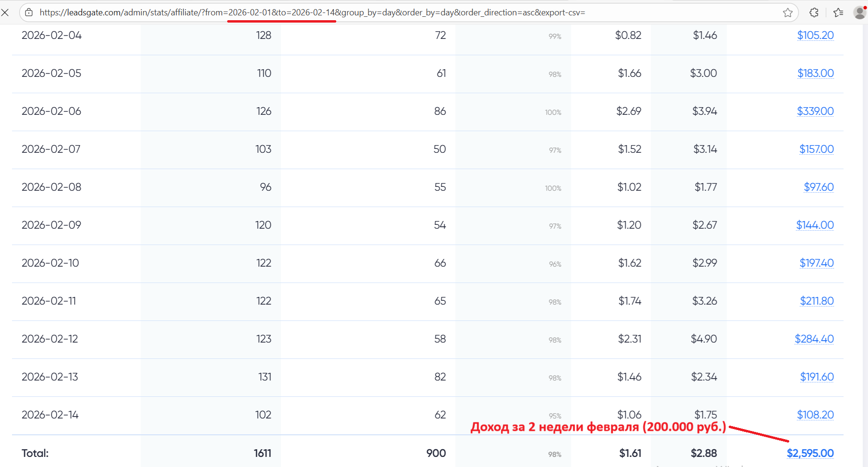Click the stop loading X icon
Viewport: 868px width, 467px height.
5,12
